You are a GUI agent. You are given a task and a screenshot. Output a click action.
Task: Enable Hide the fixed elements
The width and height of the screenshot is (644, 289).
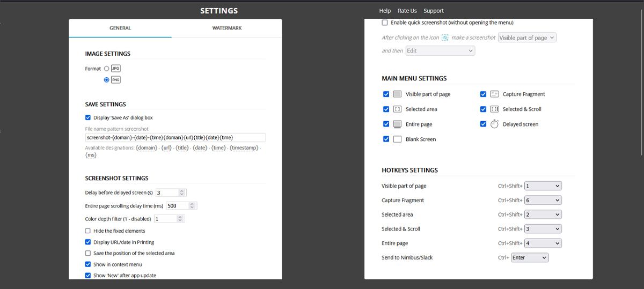(88, 231)
